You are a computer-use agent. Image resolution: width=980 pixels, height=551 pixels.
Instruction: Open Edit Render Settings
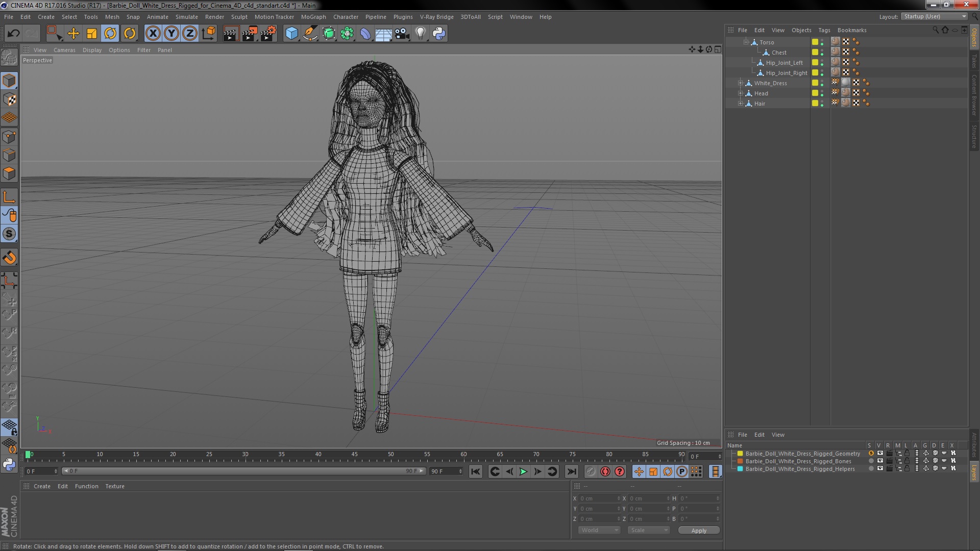pyautogui.click(x=268, y=34)
